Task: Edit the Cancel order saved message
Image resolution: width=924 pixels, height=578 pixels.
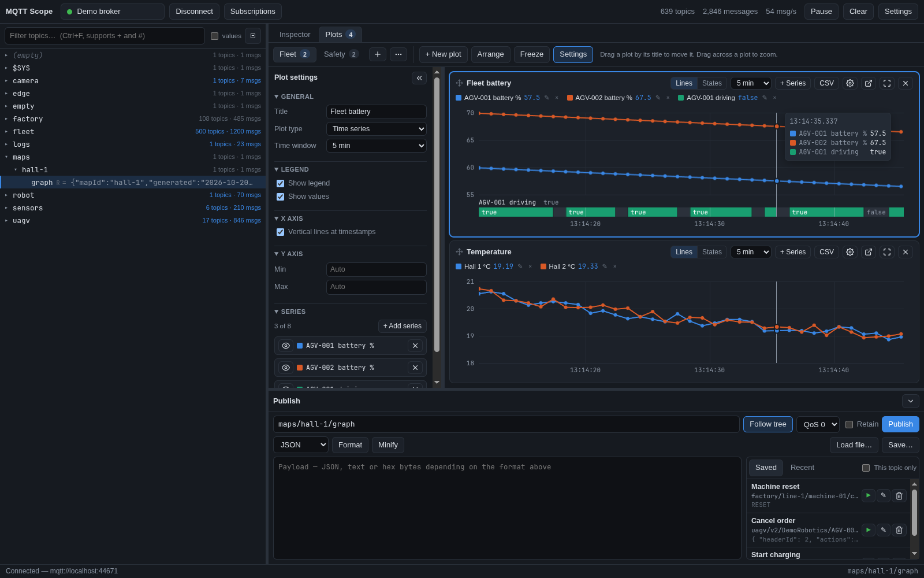Action: tap(884, 529)
